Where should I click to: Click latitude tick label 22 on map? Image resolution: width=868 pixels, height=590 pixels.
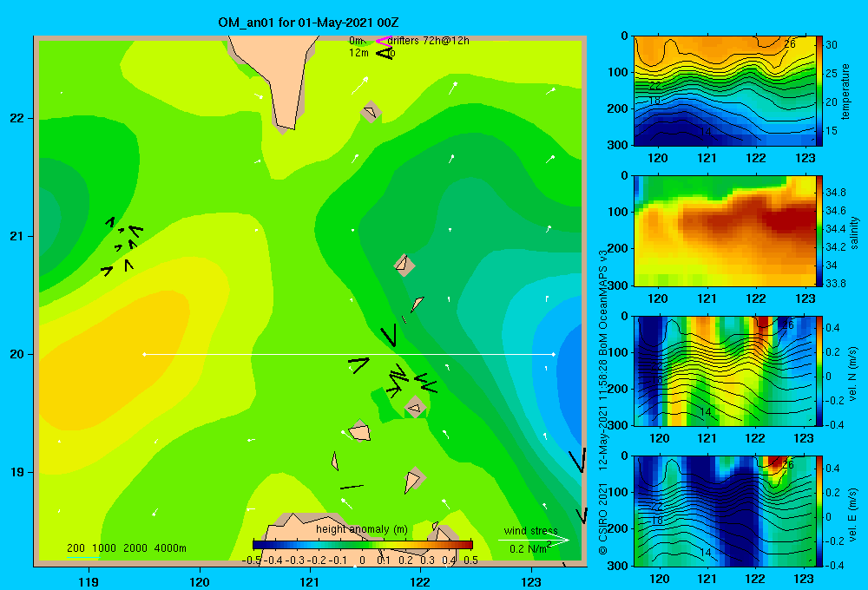click(x=17, y=118)
